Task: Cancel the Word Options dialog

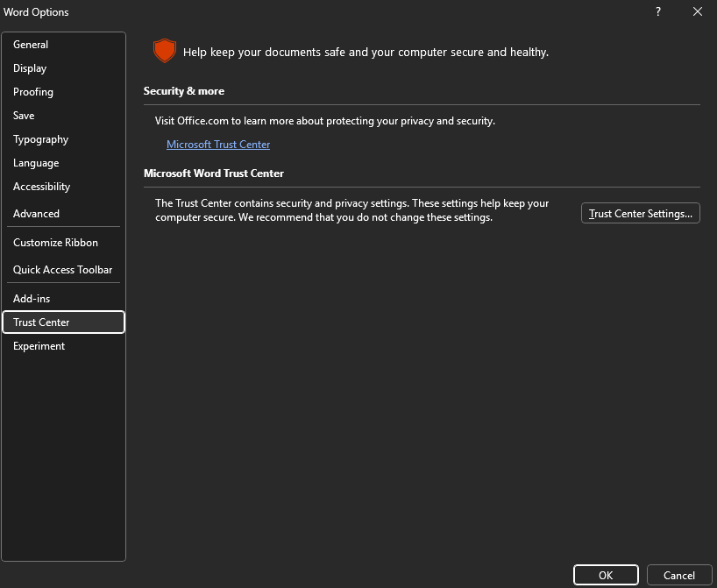Action: (x=679, y=575)
